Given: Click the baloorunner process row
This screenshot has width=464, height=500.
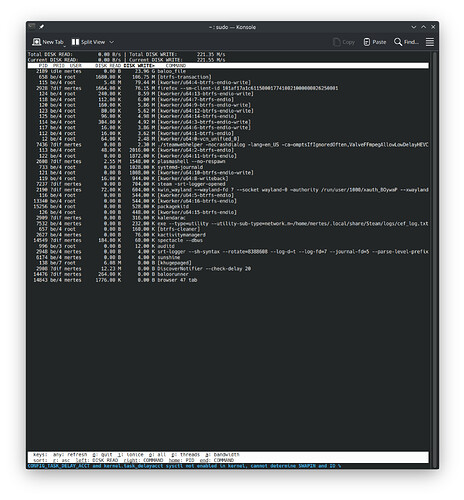Looking at the screenshot, I should (x=228, y=275).
